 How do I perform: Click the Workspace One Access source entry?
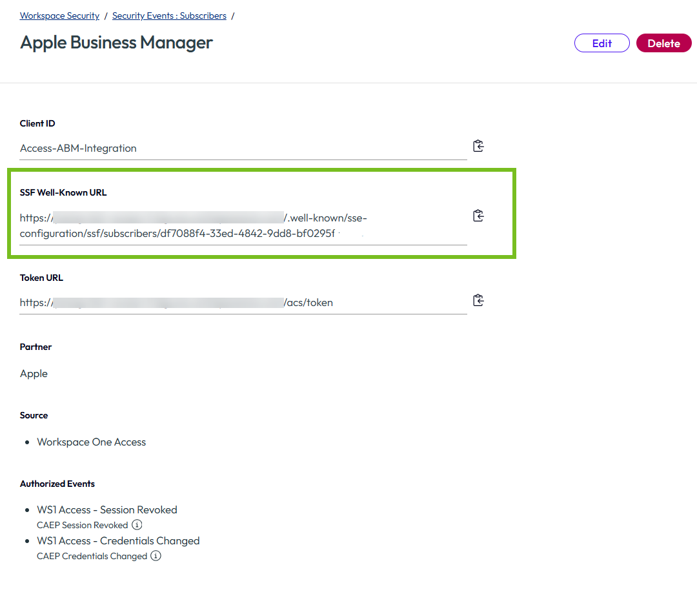[x=92, y=442]
